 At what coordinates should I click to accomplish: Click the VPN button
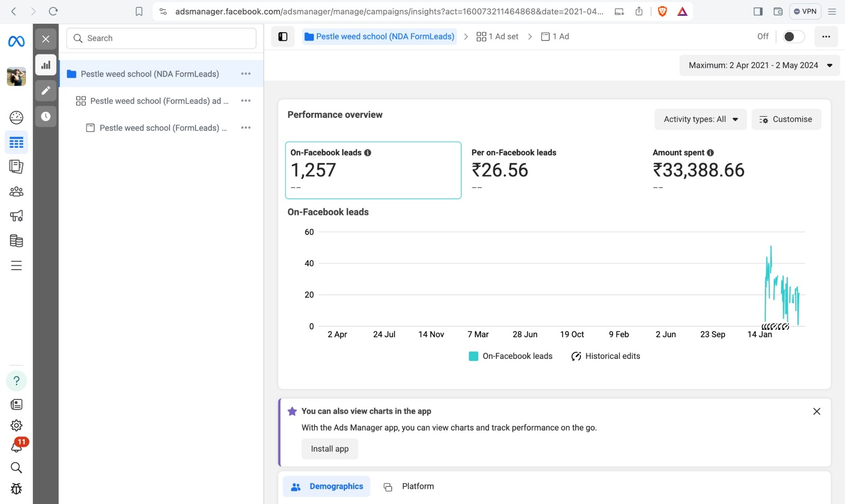tap(805, 11)
